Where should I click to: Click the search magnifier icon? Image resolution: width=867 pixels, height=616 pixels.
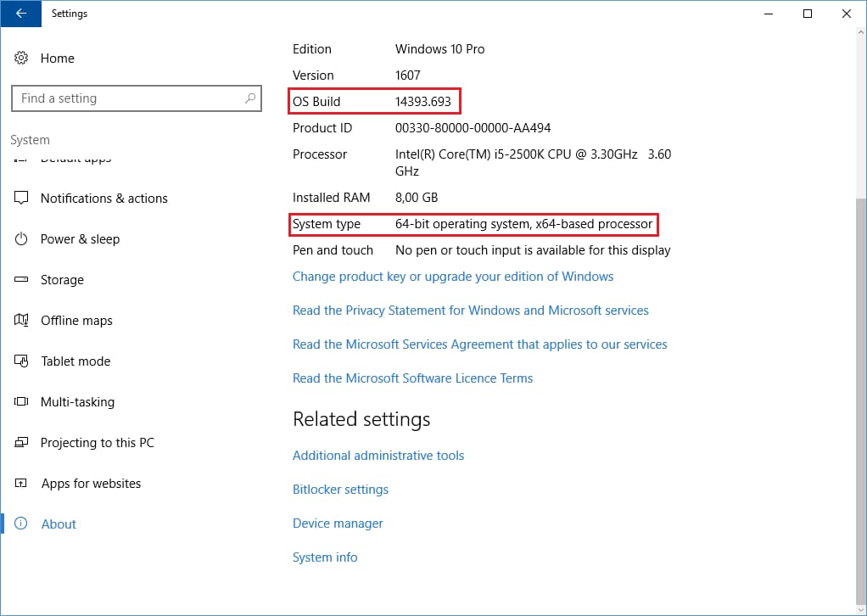tap(249, 98)
